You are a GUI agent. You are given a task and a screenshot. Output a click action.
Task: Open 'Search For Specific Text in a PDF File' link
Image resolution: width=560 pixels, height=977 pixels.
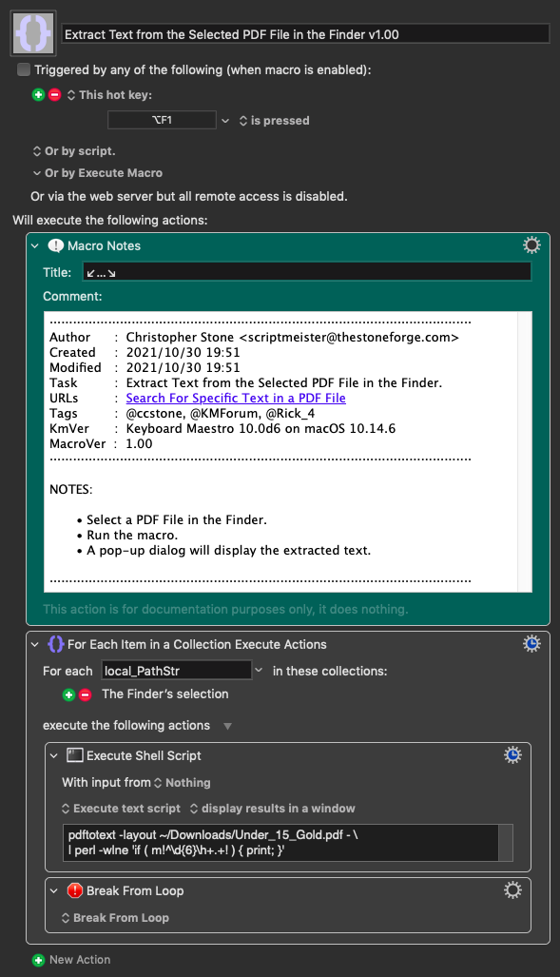(236, 399)
